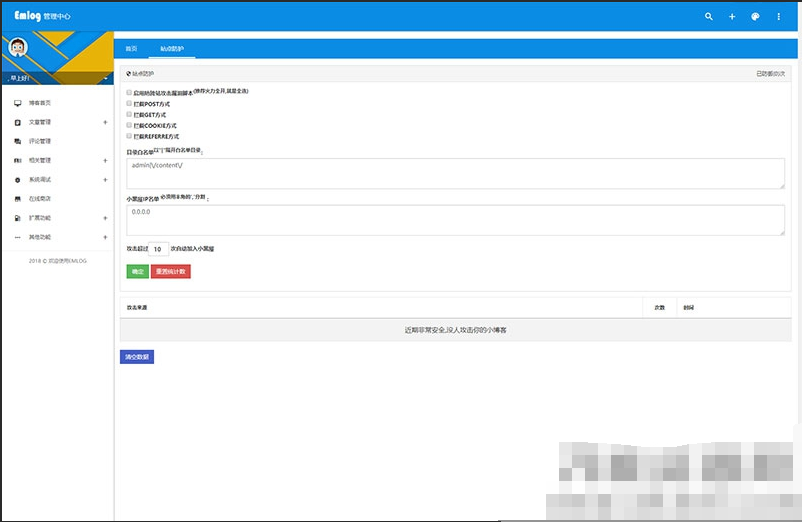Tick the 拦截COOKIE方式 checkbox
Image resolution: width=802 pixels, height=522 pixels.
129,125
